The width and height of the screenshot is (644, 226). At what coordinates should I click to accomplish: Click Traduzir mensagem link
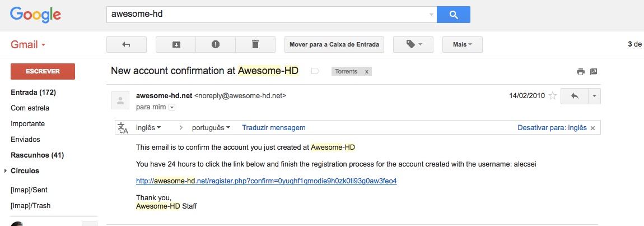[x=274, y=128]
